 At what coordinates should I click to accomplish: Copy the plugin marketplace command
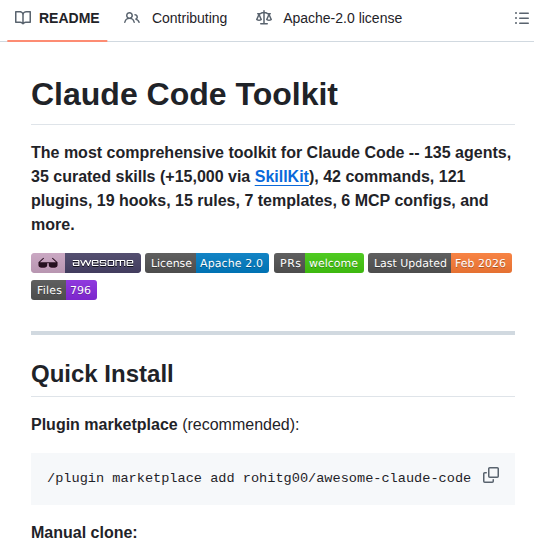[x=491, y=475]
